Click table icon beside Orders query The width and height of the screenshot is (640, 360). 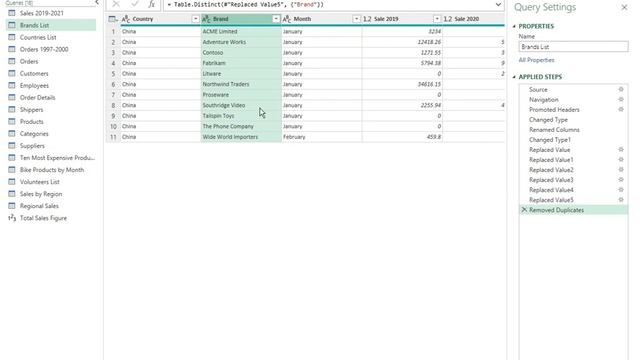pos(12,61)
